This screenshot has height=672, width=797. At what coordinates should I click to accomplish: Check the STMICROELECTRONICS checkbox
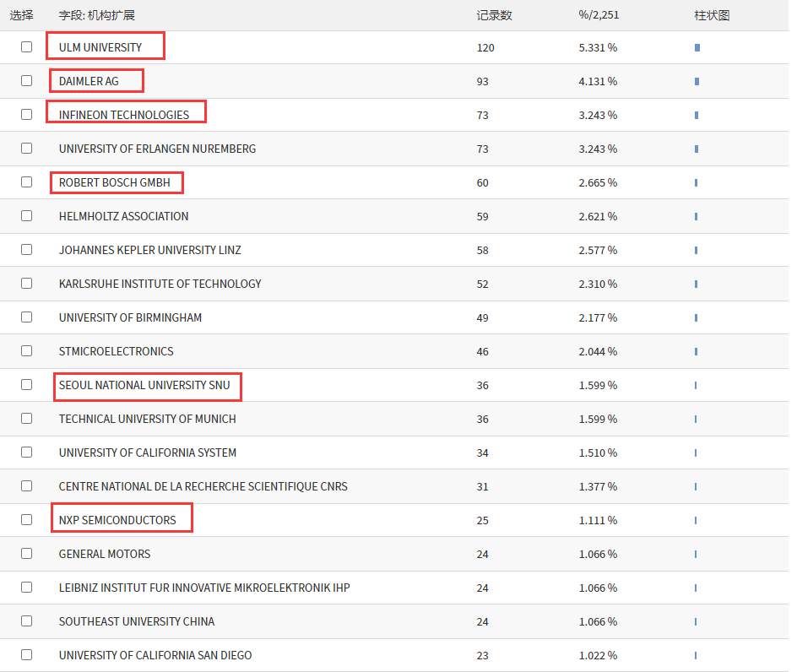pyautogui.click(x=26, y=350)
